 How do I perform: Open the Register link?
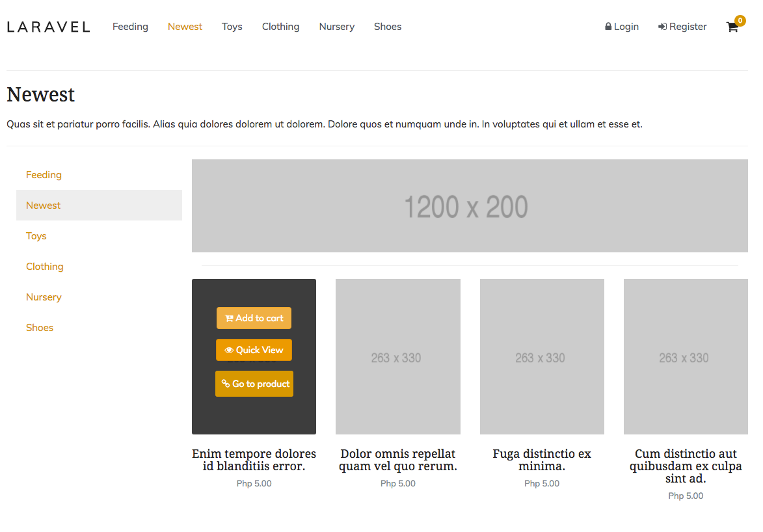[682, 27]
